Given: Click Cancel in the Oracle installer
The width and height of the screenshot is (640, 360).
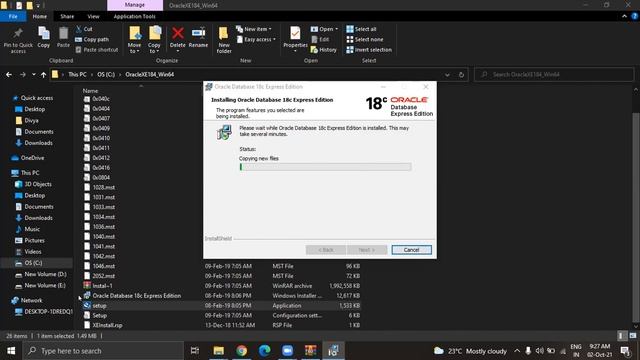Looking at the screenshot, I should 411,250.
